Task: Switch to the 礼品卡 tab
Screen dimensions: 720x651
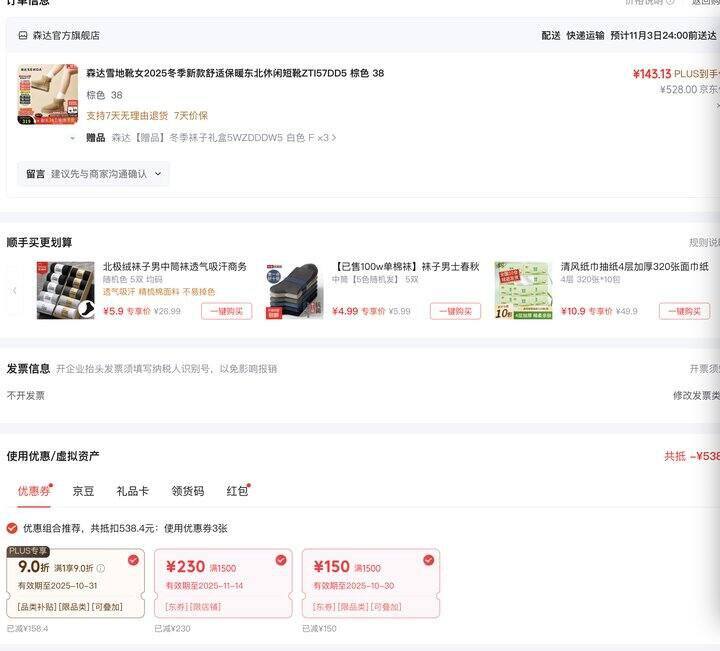Action: [x=133, y=491]
